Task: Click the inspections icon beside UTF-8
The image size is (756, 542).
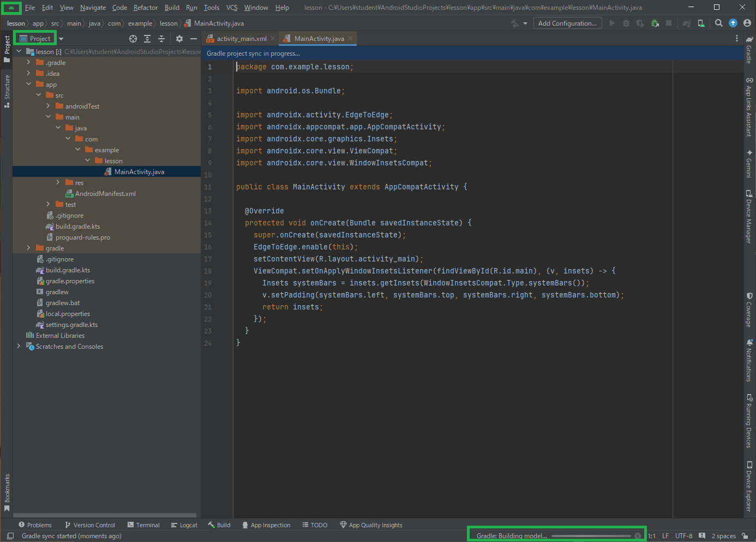Action: [x=702, y=536]
